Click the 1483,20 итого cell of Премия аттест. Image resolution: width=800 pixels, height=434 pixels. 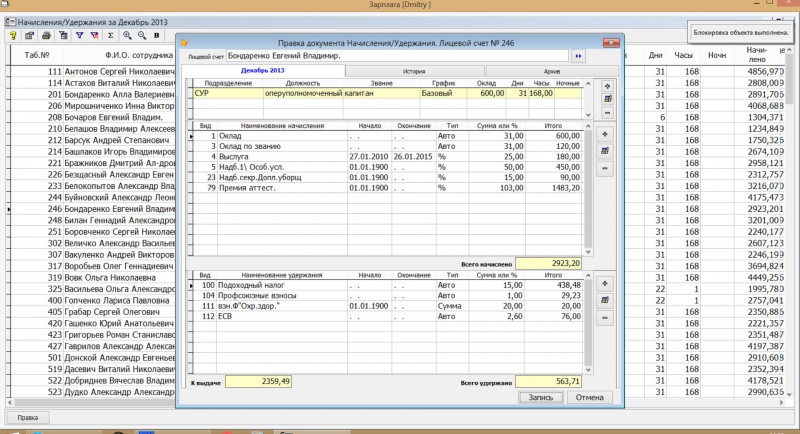pyautogui.click(x=554, y=188)
